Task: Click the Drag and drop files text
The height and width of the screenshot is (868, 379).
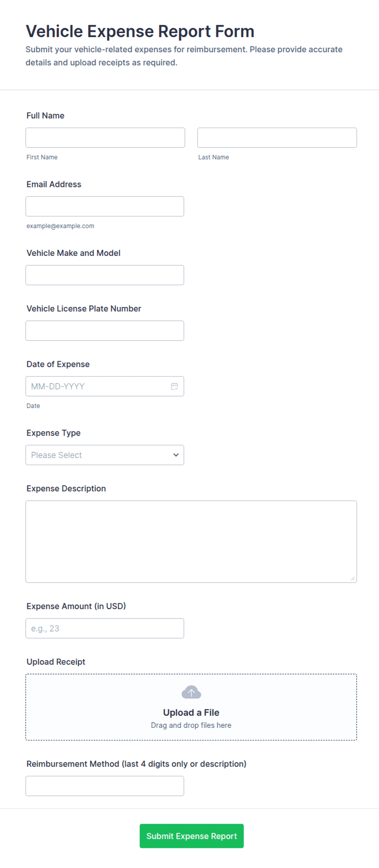Action: click(191, 725)
